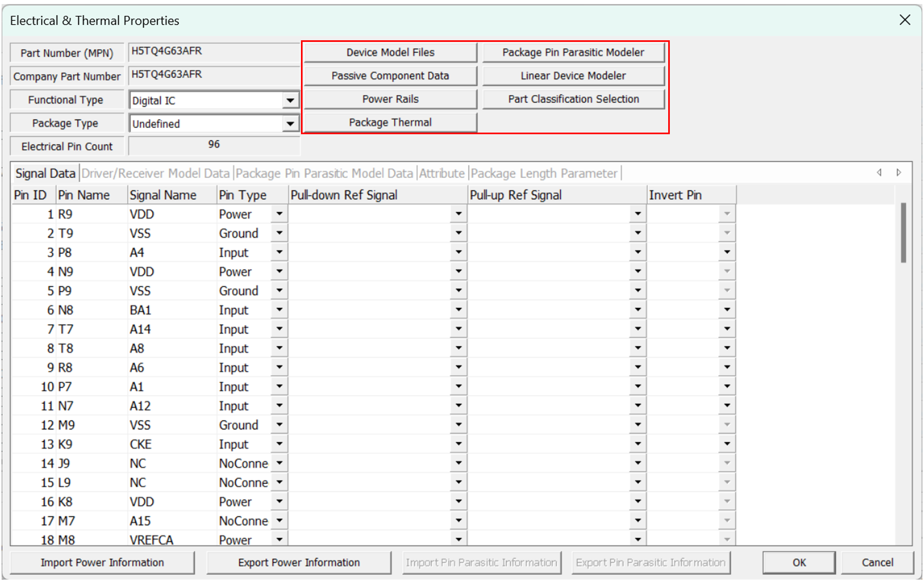Image resolution: width=924 pixels, height=582 pixels.
Task: Open the Functional Type dropdown
Action: (x=290, y=100)
